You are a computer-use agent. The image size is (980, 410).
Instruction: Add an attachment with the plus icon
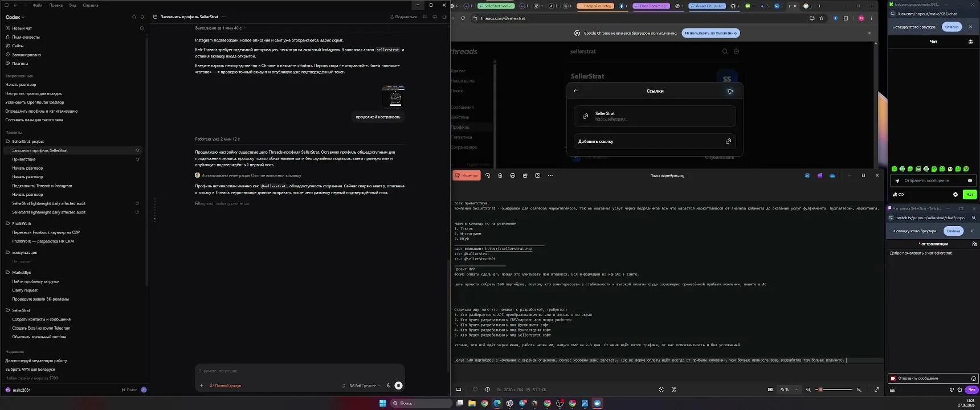point(201,386)
